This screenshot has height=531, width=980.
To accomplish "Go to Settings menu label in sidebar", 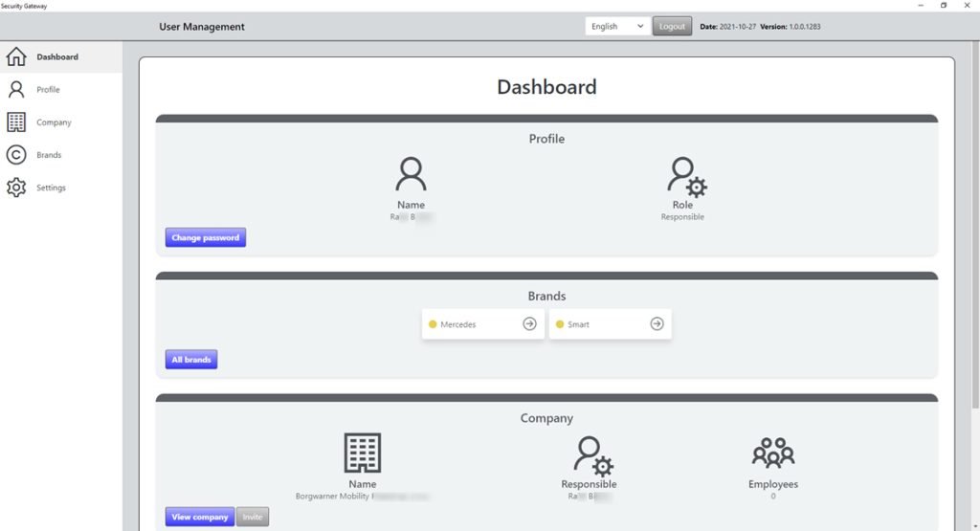I will tap(52, 188).
